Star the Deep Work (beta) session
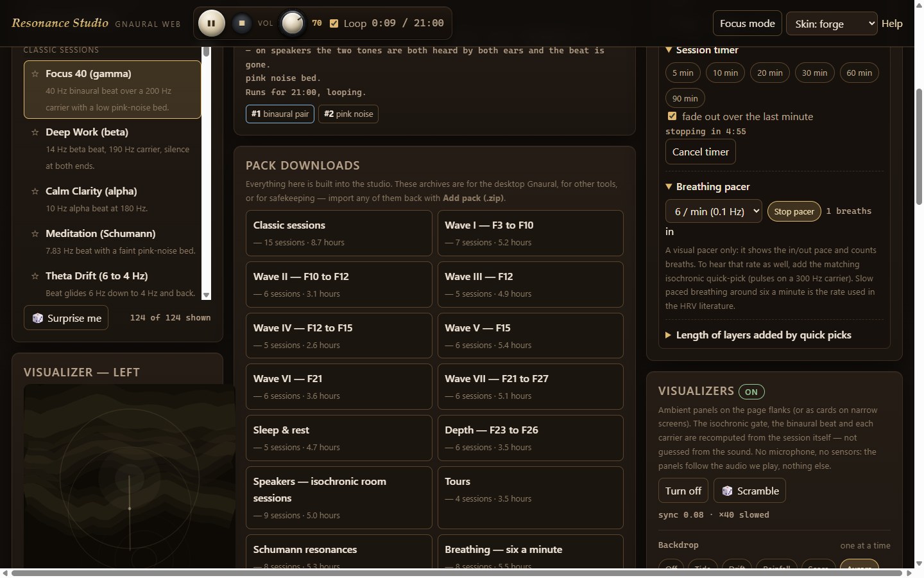Viewport: 924px width, 578px height. 35,132
